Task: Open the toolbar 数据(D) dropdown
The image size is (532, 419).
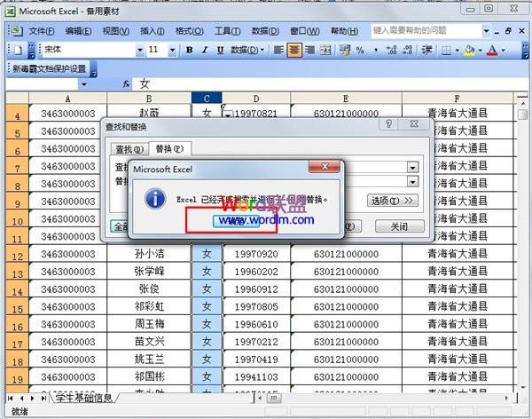Action: coord(247,51)
